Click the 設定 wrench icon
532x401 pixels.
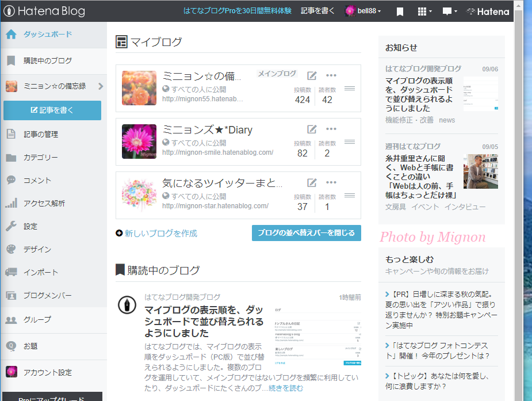pos(11,226)
